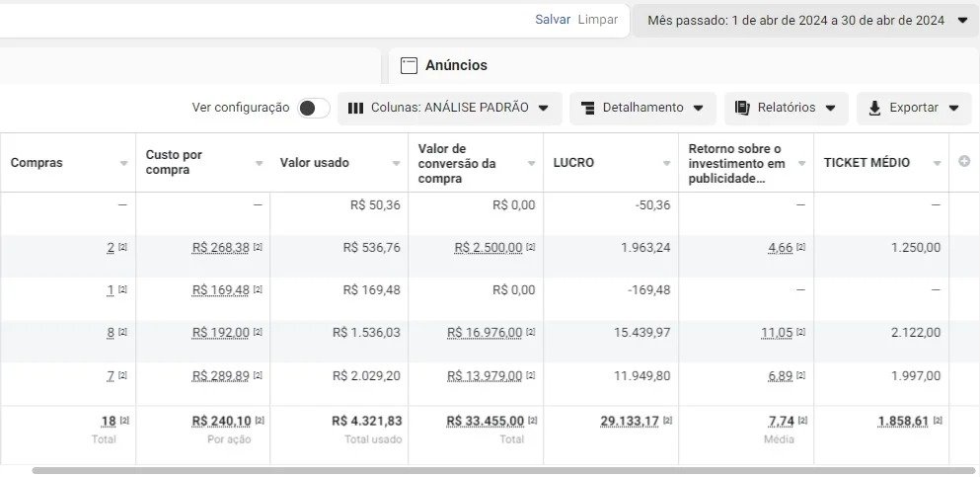
Task: Open the TICKET MÉDIO column sort arrow
Action: pyautogui.click(x=937, y=163)
